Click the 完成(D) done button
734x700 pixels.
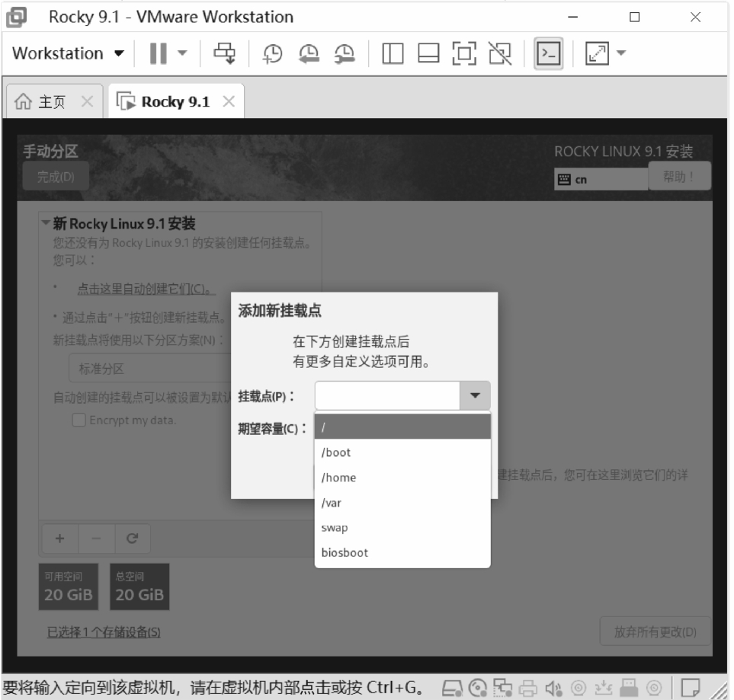pyautogui.click(x=56, y=177)
